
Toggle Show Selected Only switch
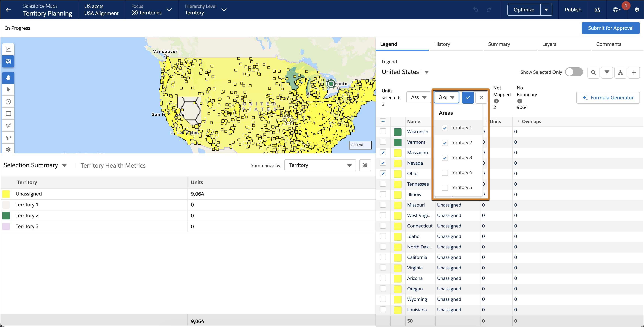(574, 72)
